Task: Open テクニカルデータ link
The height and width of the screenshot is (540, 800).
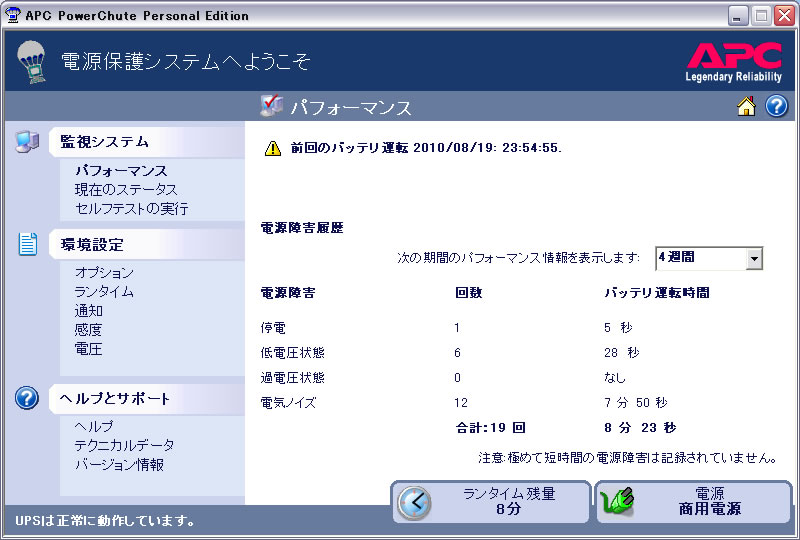Action: pyautogui.click(x=124, y=445)
